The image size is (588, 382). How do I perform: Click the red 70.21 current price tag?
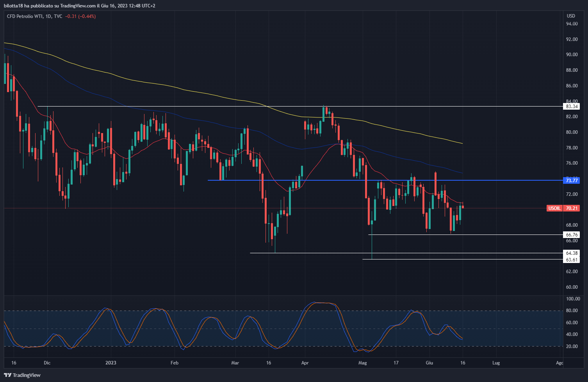coord(572,208)
